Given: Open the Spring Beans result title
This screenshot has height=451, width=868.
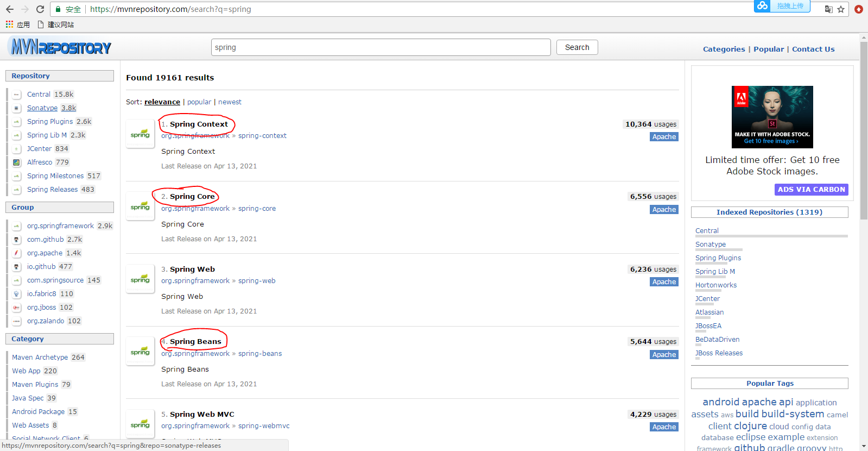Looking at the screenshot, I should (195, 341).
